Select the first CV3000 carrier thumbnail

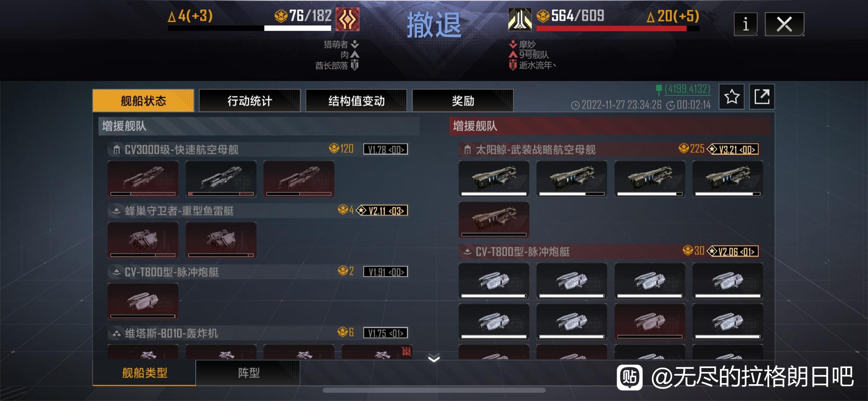tap(143, 179)
